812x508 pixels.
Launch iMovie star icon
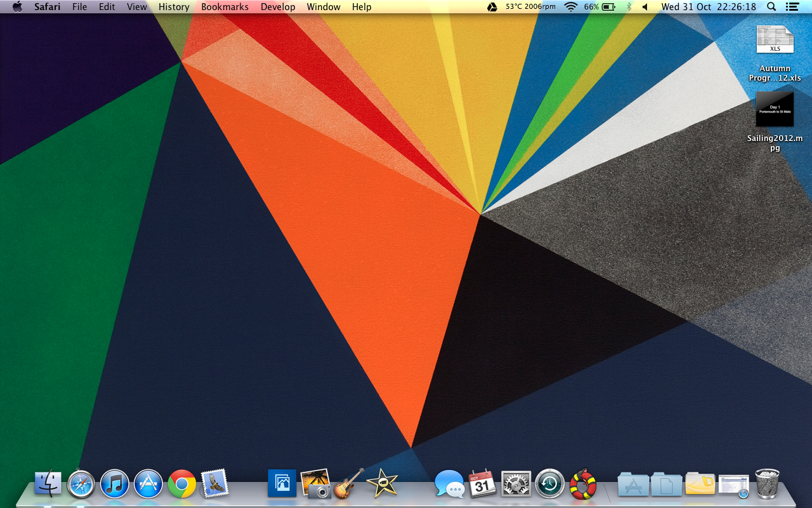pos(383,483)
